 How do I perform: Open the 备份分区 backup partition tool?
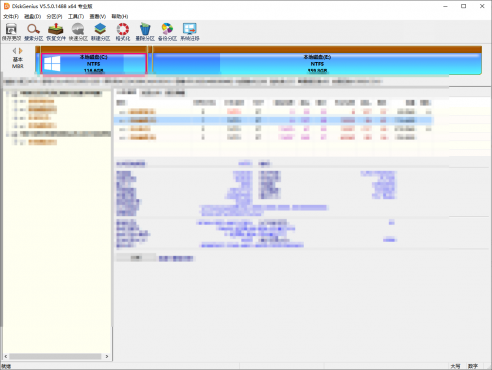click(167, 32)
